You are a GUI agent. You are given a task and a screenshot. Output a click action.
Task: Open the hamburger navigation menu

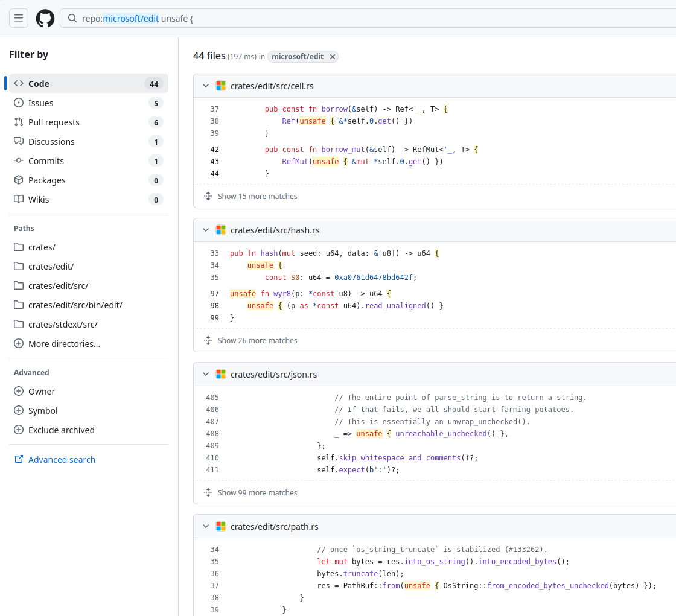click(19, 18)
